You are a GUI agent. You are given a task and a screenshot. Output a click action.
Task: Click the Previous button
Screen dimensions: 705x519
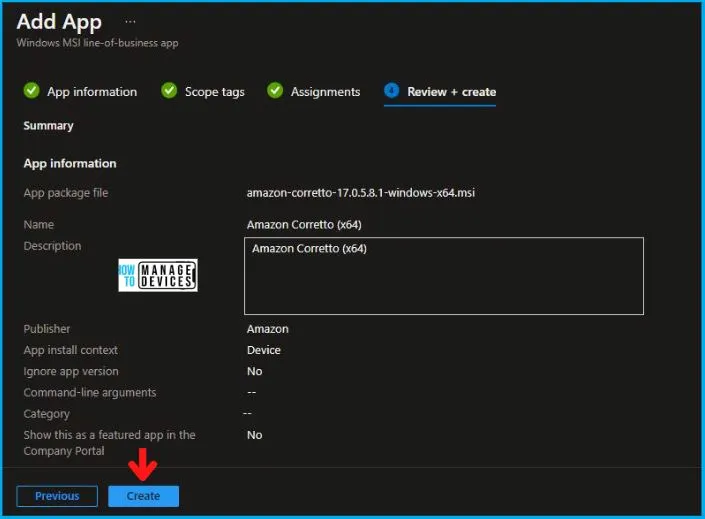(57, 496)
